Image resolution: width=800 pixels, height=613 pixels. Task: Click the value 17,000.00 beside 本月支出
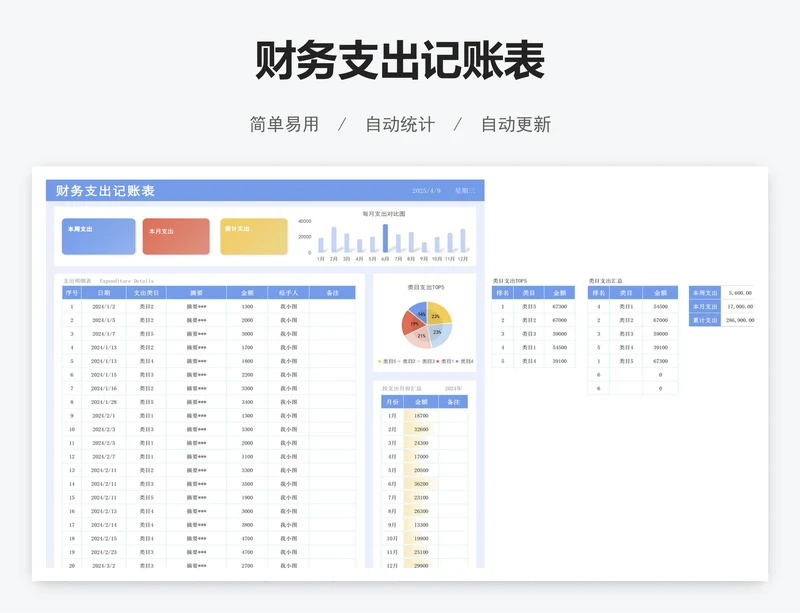tap(740, 307)
